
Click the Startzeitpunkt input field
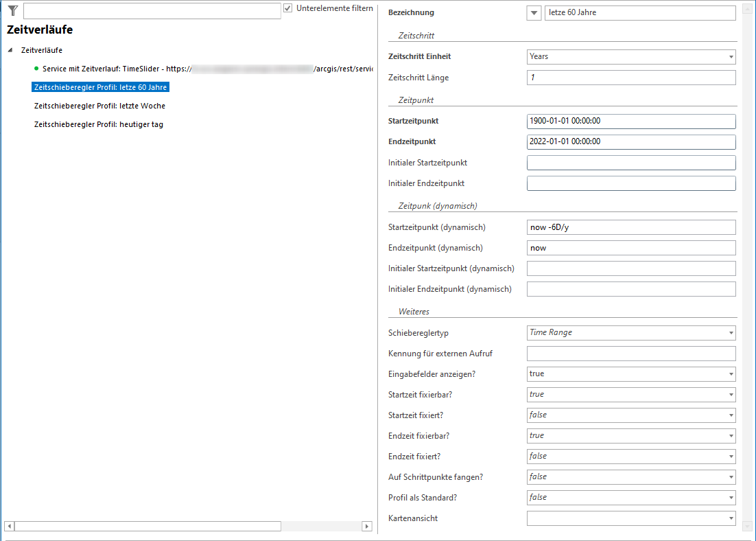[x=630, y=122]
